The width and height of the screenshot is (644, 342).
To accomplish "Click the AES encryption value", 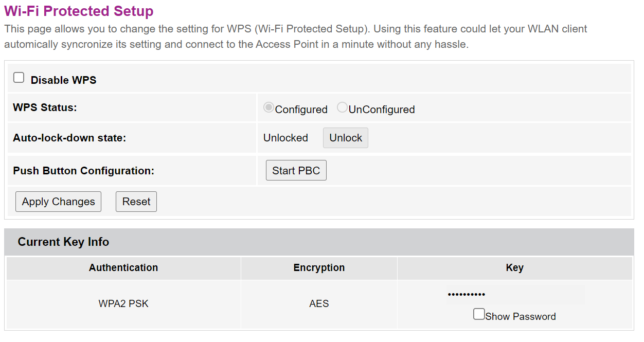I will point(319,303).
